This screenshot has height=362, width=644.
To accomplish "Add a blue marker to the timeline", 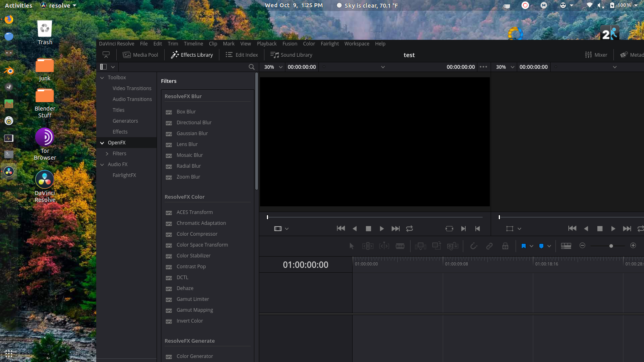I will [541, 246].
